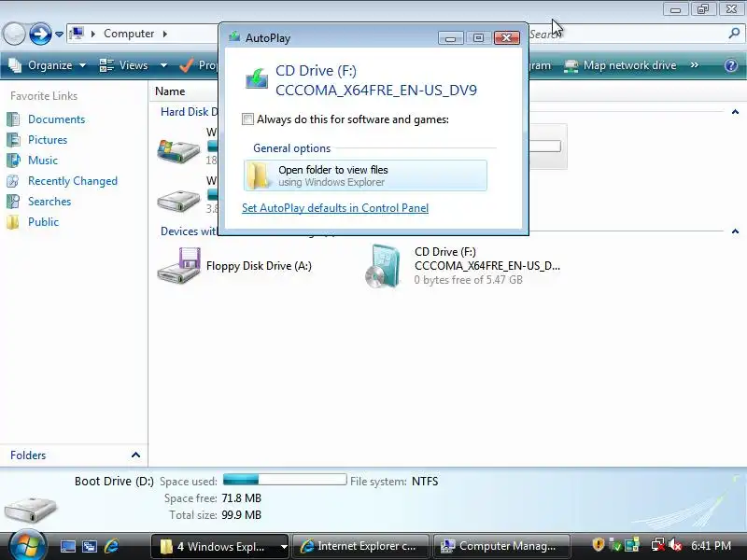
Task: Click the Views button
Action: (124, 65)
